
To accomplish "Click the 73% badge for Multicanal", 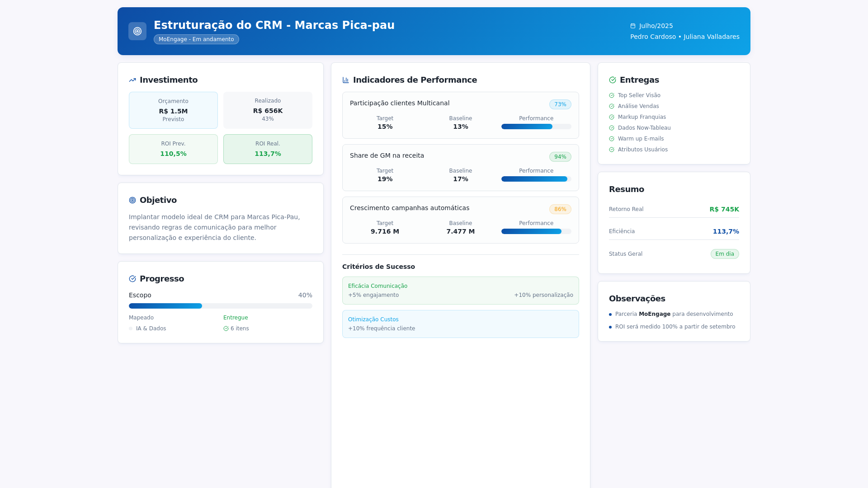I will pyautogui.click(x=560, y=104).
